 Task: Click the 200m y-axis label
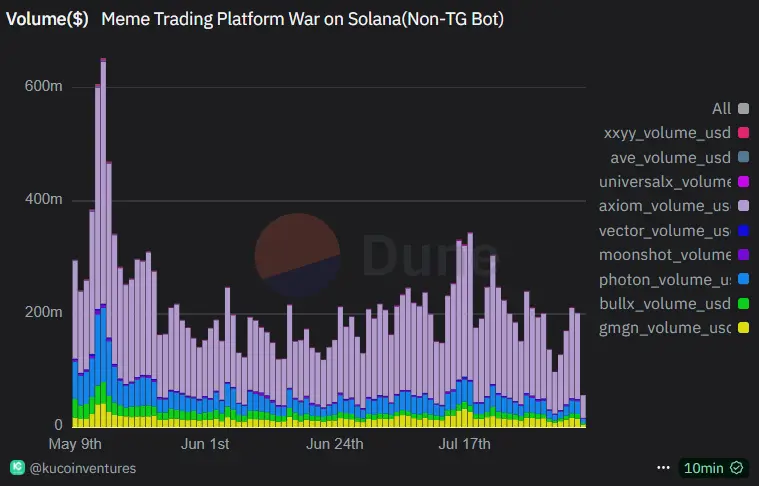click(x=44, y=312)
